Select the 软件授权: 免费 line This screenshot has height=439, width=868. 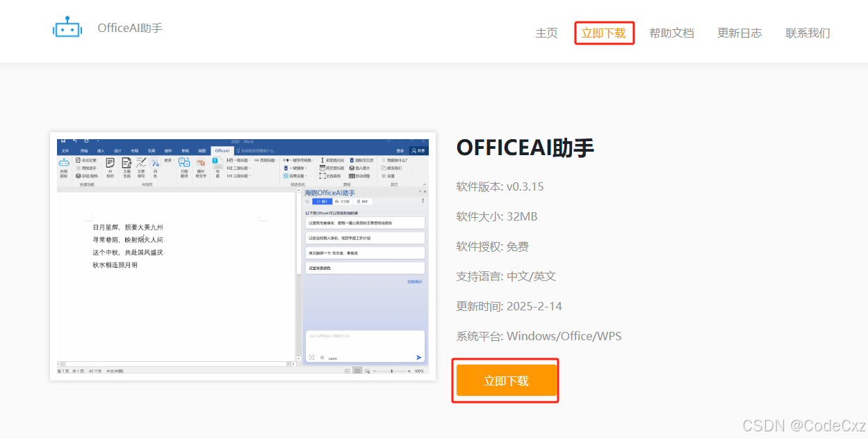[x=492, y=246]
